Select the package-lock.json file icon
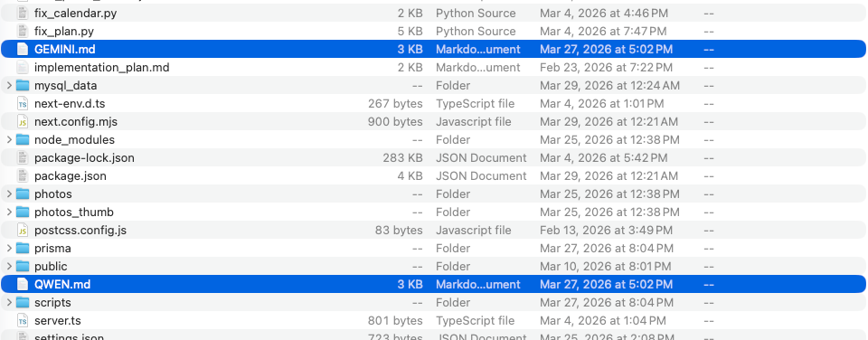Image resolution: width=868 pixels, height=340 pixels. (x=22, y=158)
